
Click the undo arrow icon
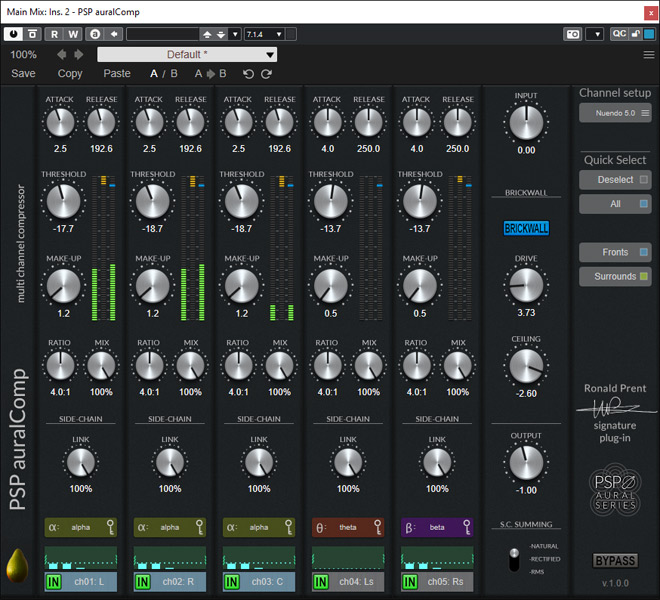tap(249, 74)
